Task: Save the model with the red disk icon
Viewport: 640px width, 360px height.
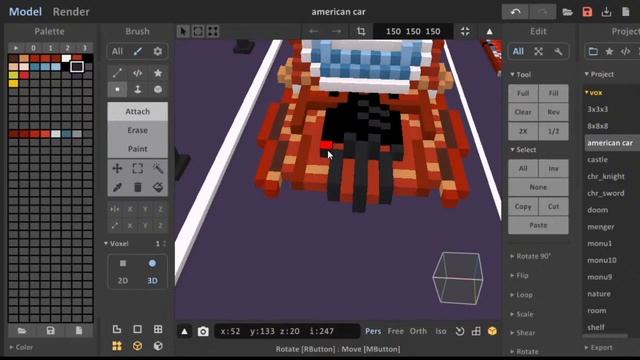Action: [587, 12]
